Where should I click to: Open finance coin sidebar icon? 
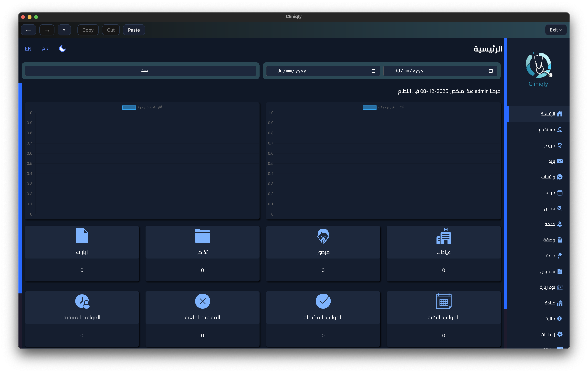(560, 318)
